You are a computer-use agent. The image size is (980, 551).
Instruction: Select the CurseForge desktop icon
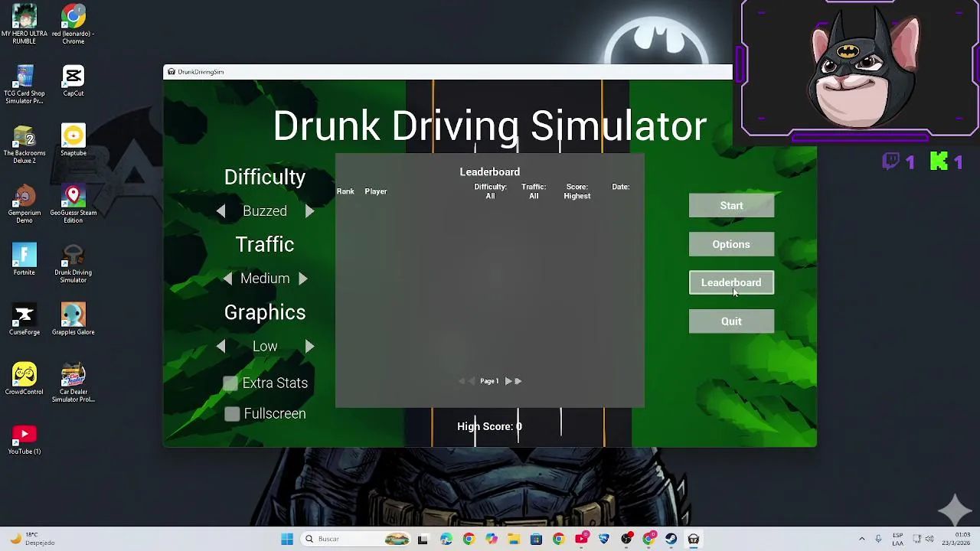coord(24,320)
